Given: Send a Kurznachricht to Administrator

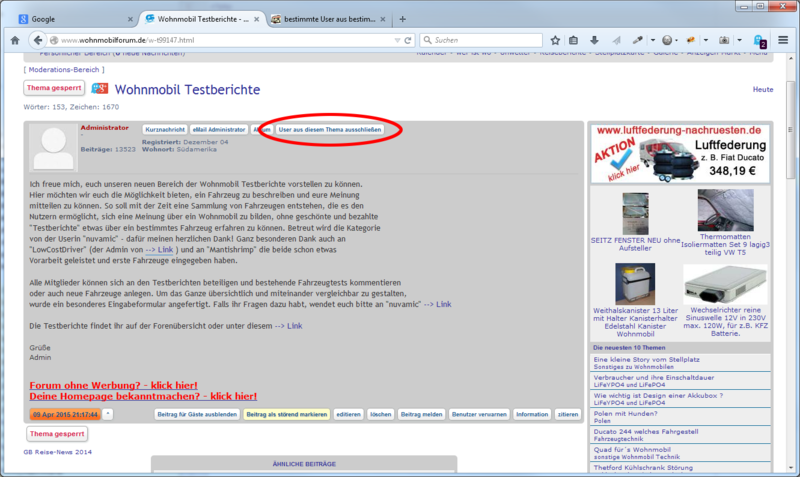Looking at the screenshot, I should 165,130.
